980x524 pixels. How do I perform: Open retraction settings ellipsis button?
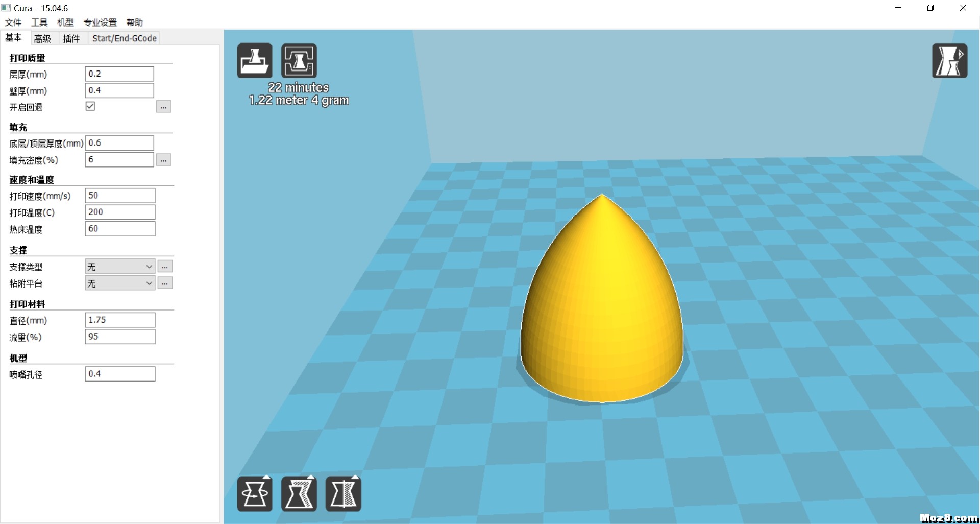(x=163, y=107)
